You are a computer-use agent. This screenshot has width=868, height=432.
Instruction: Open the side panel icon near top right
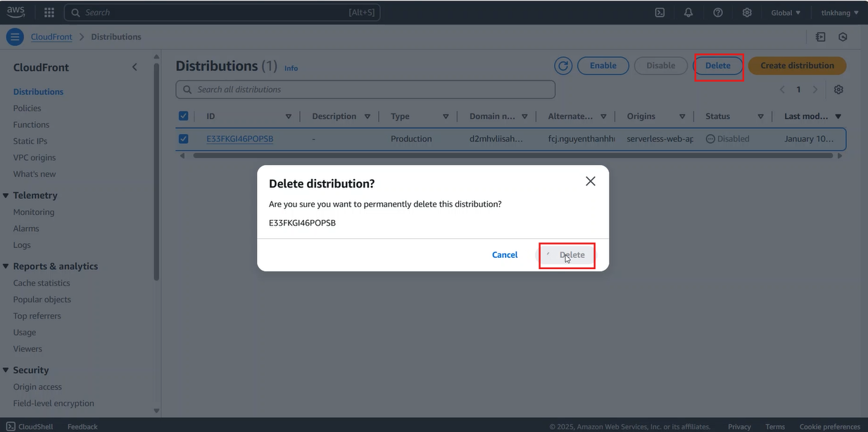point(821,37)
